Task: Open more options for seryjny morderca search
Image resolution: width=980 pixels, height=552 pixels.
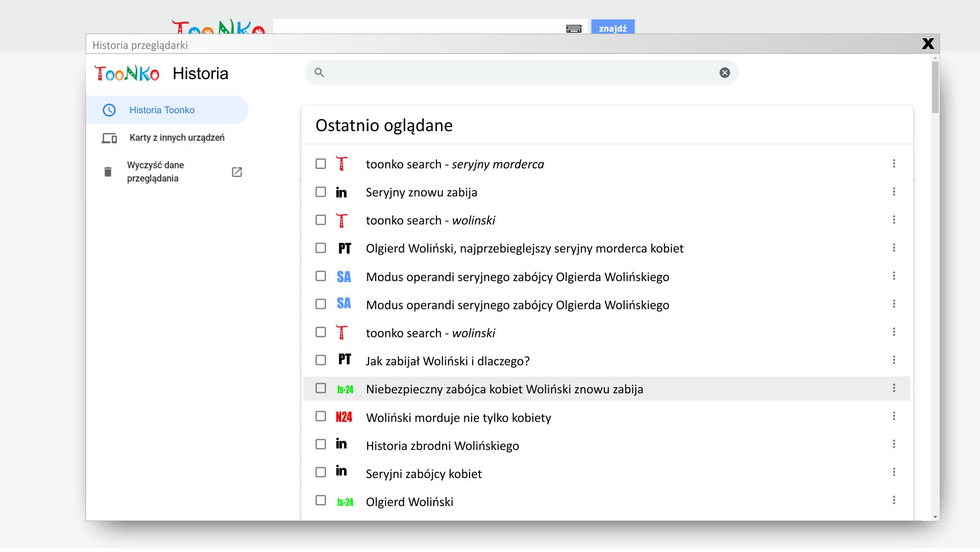Action: tap(894, 164)
